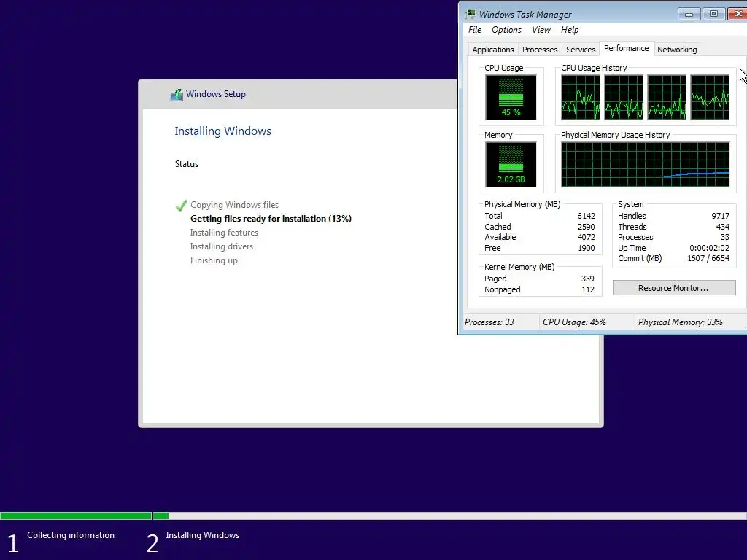Click the System group Processes value 33
The image size is (747, 560).
724,237
